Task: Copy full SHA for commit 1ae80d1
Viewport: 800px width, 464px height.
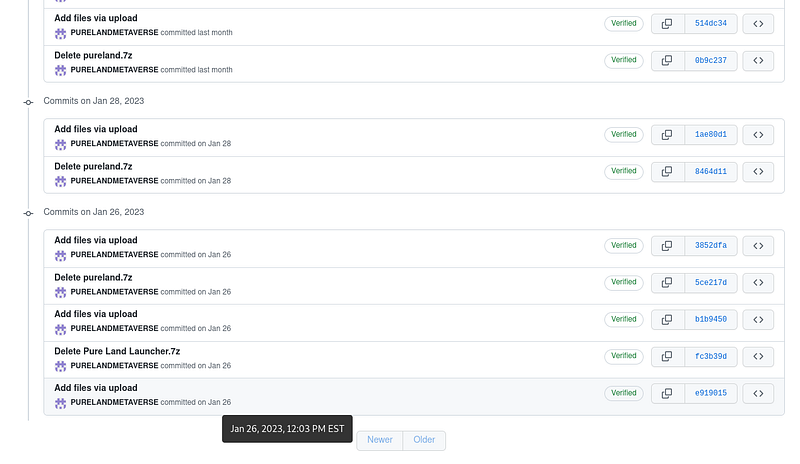Action: tap(667, 135)
